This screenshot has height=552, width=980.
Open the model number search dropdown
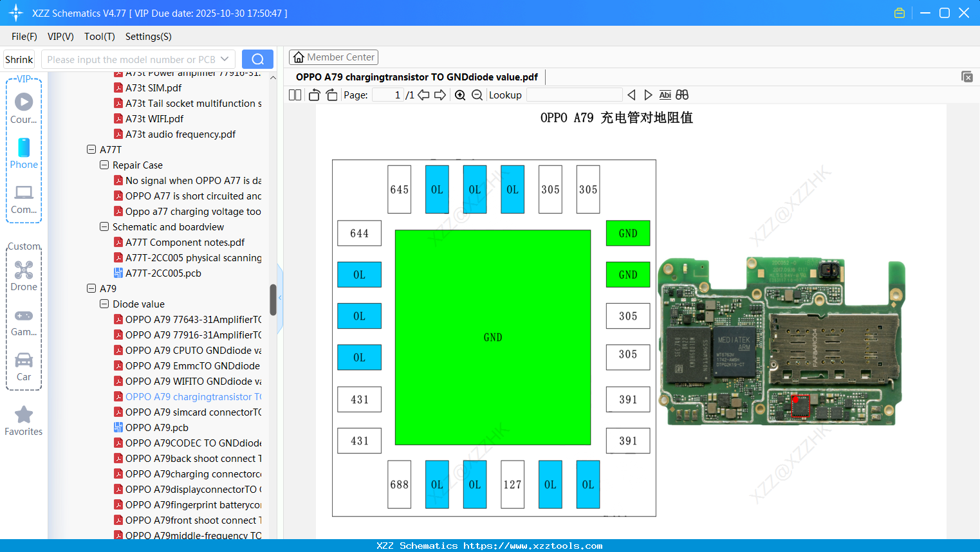coord(225,59)
